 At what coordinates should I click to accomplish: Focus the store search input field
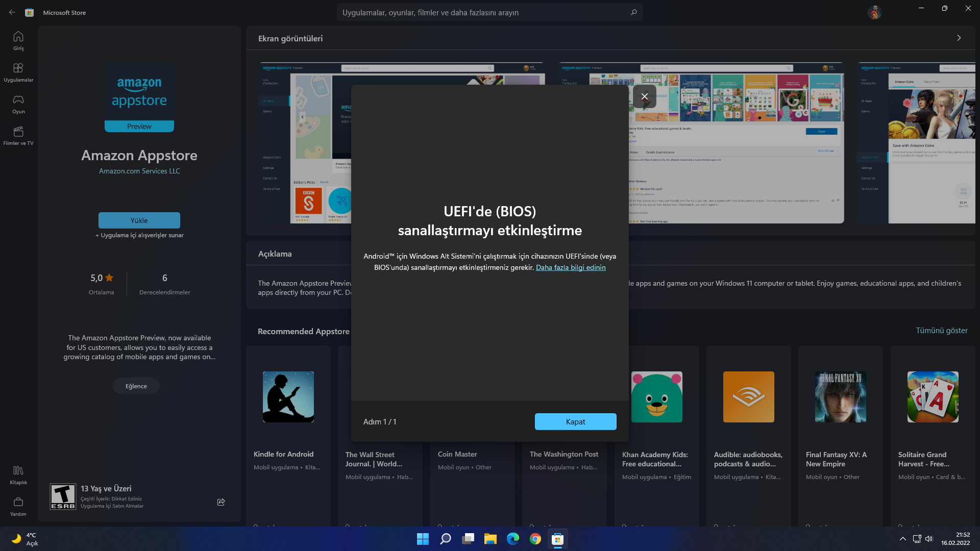[480, 12]
